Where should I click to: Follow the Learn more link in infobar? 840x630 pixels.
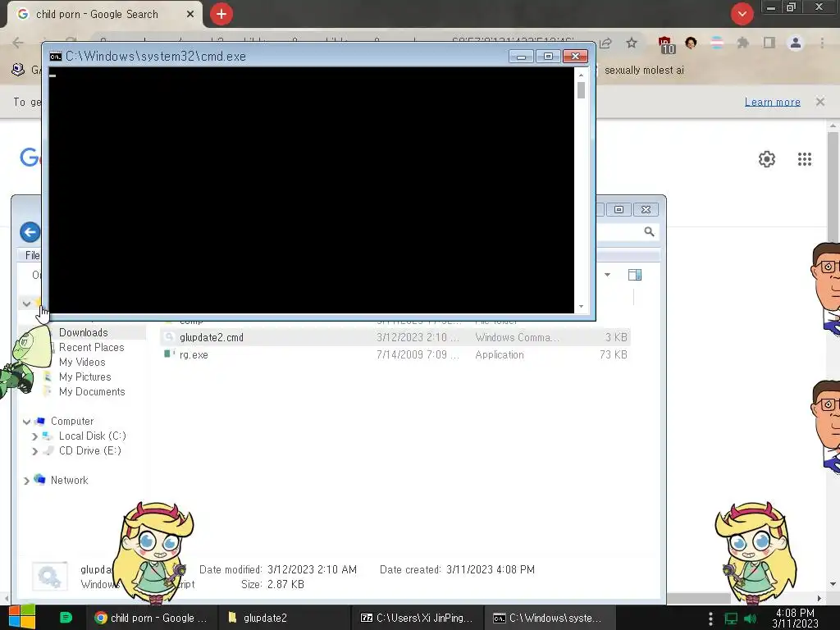(x=773, y=102)
